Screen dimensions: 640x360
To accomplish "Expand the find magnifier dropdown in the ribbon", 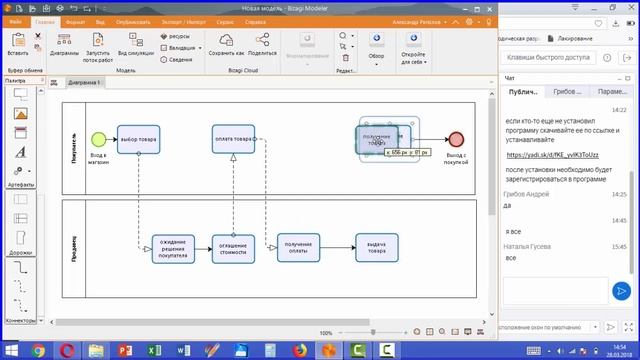I will click(353, 36).
